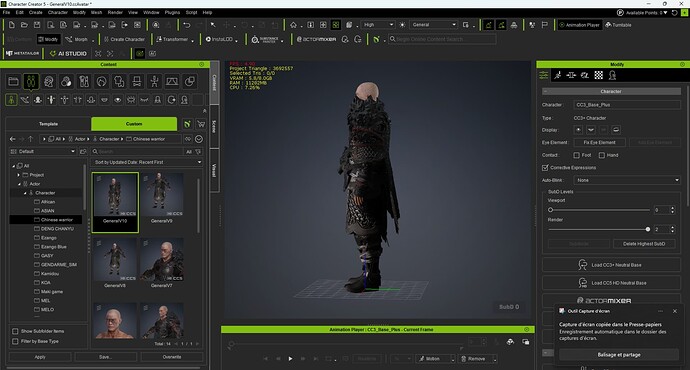Screen dimensions: 690x370
Task: Click the Substance Painter toolbar icon
Action: coord(265,39)
